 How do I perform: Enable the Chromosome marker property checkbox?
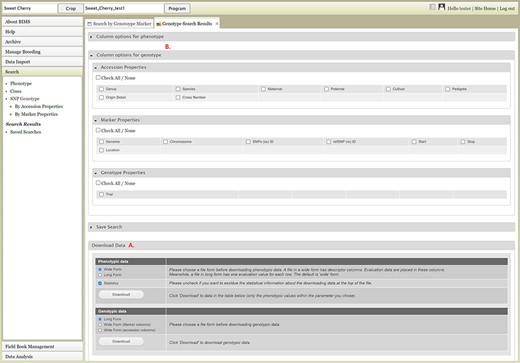coord(165,142)
